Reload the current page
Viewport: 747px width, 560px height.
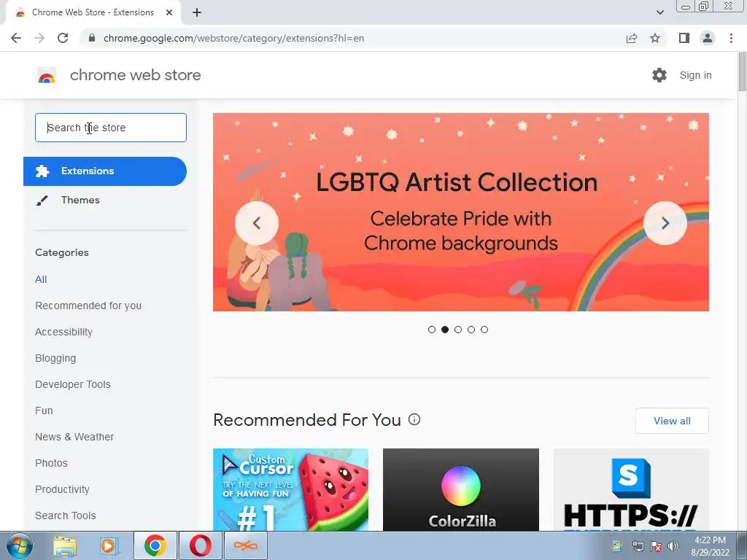63,38
